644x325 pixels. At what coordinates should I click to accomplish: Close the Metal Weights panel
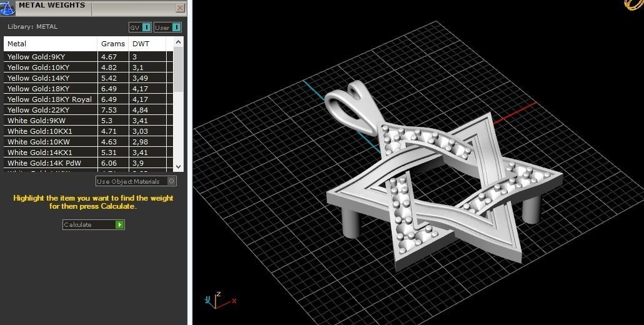[x=180, y=7]
